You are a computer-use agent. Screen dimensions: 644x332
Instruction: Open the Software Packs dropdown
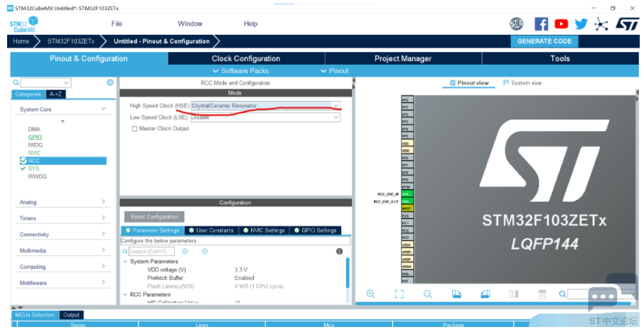pos(241,70)
